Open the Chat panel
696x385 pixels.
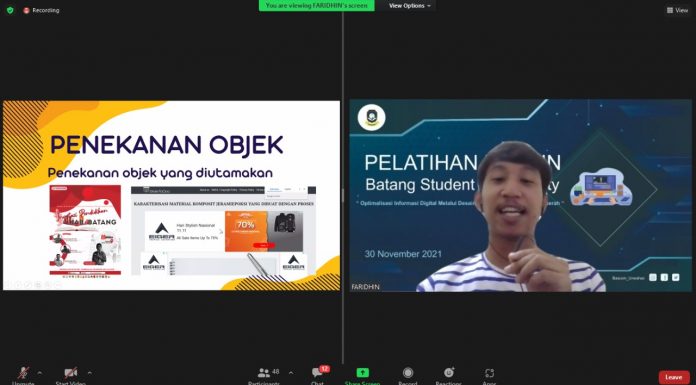pyautogui.click(x=317, y=374)
